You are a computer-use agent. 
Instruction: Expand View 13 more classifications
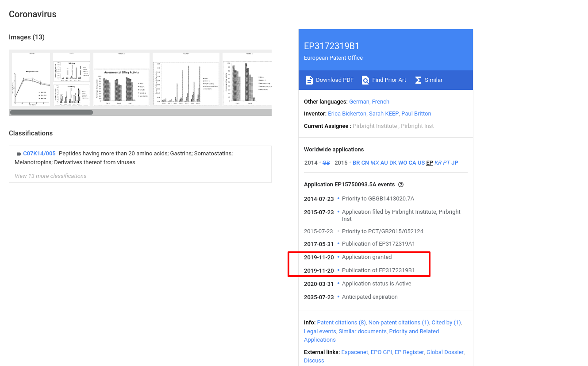point(50,176)
